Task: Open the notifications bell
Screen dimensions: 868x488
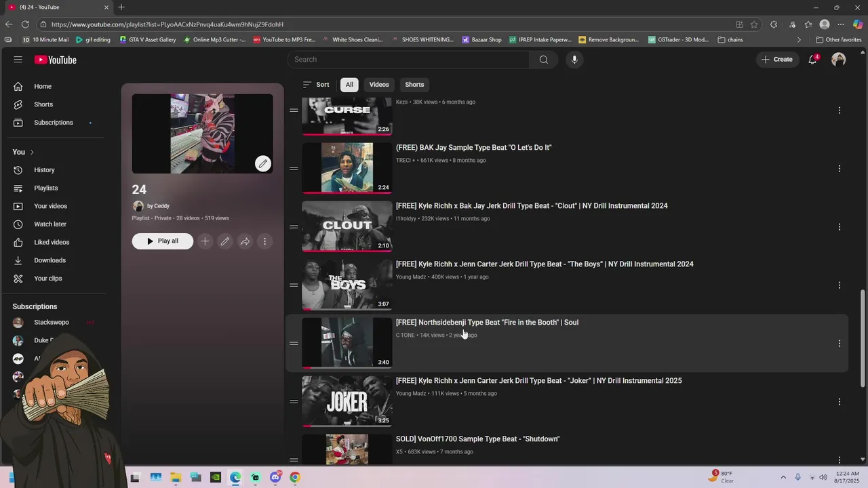Action: click(x=812, y=60)
